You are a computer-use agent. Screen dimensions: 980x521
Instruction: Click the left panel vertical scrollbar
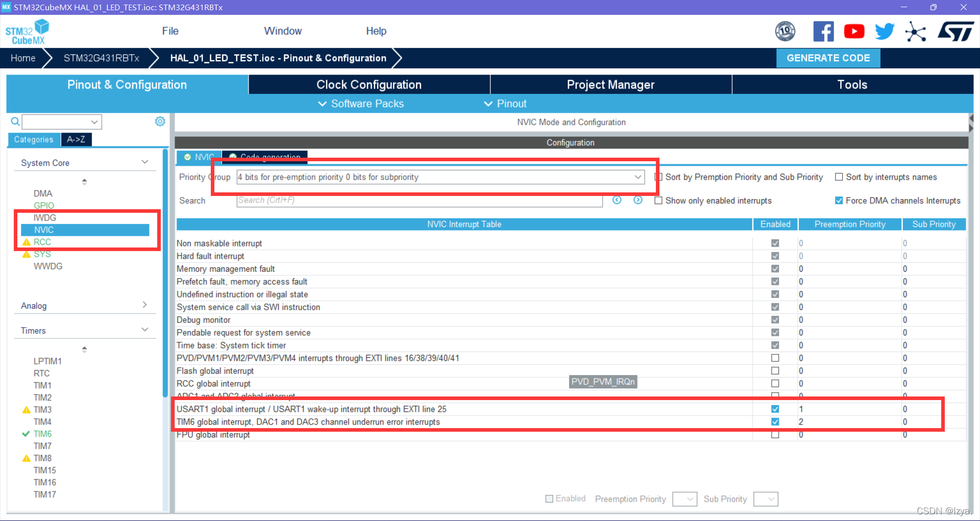tap(165, 273)
